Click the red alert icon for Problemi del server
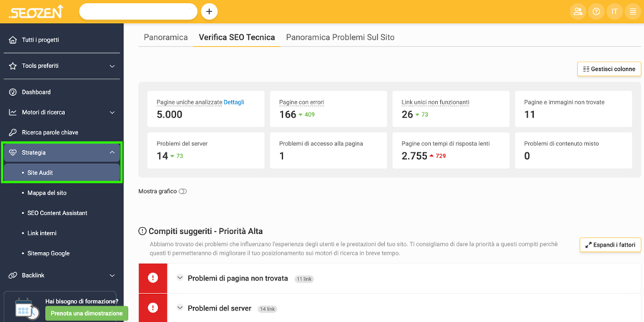 tap(152, 308)
